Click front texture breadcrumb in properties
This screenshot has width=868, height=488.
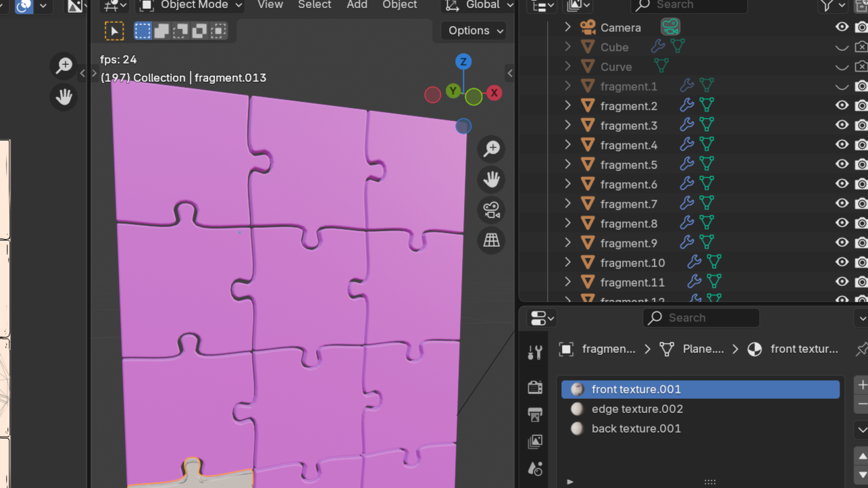point(794,349)
